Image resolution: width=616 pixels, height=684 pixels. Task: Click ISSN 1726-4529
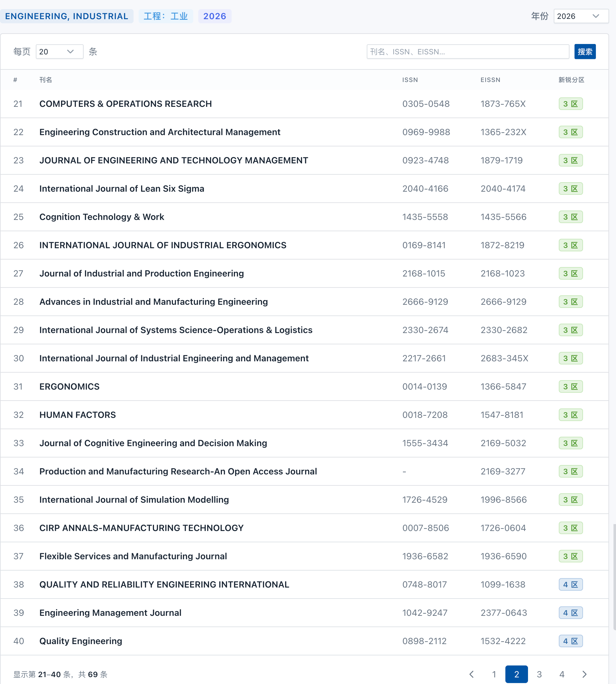[x=425, y=500]
